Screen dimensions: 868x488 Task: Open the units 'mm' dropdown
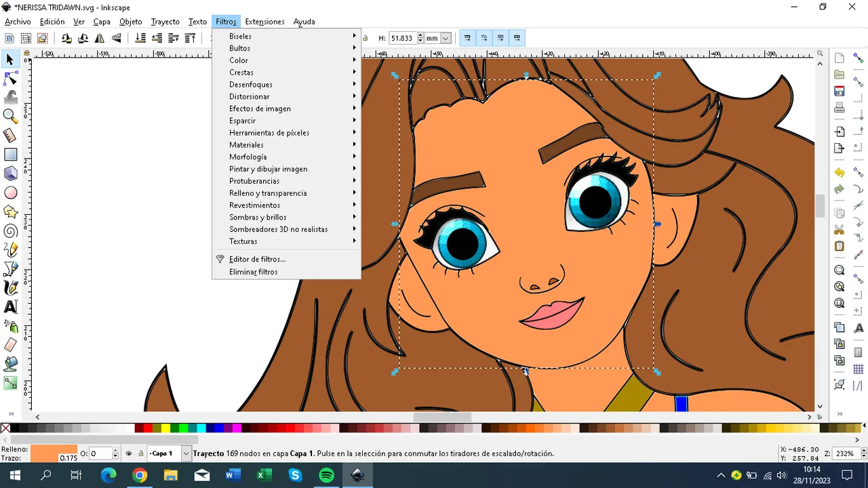point(438,39)
